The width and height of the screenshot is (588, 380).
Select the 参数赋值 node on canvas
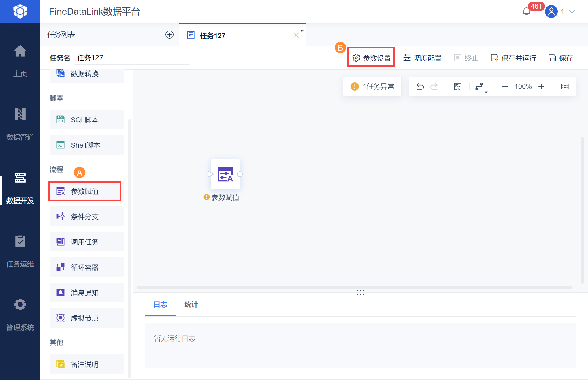coord(225,174)
